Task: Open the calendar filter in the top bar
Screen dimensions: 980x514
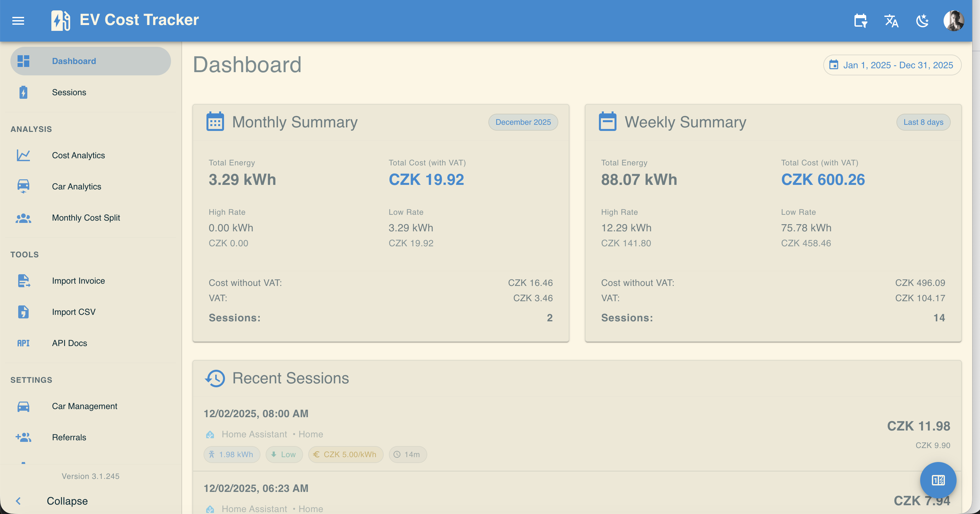Action: coord(861,21)
